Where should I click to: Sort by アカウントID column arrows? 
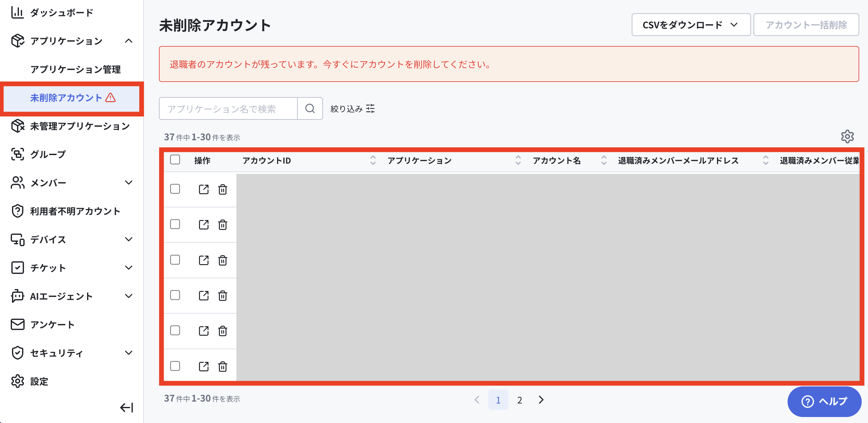tap(373, 160)
